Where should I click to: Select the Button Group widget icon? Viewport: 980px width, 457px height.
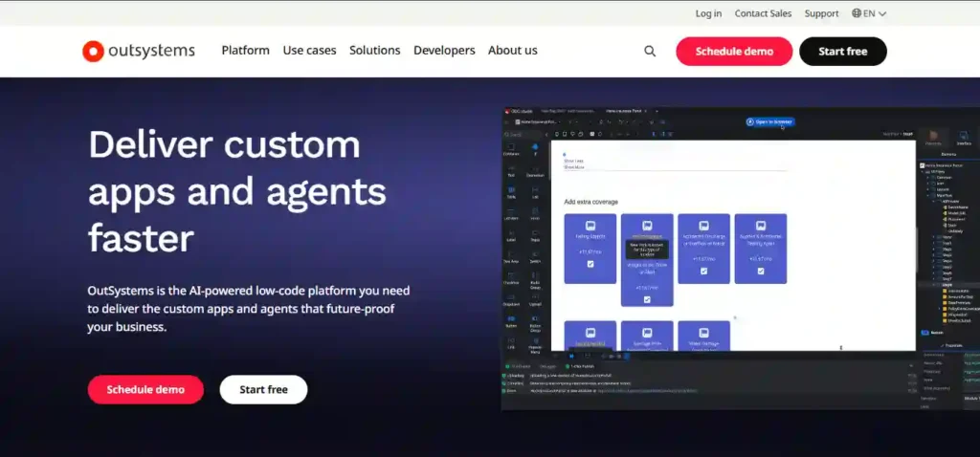tap(535, 318)
